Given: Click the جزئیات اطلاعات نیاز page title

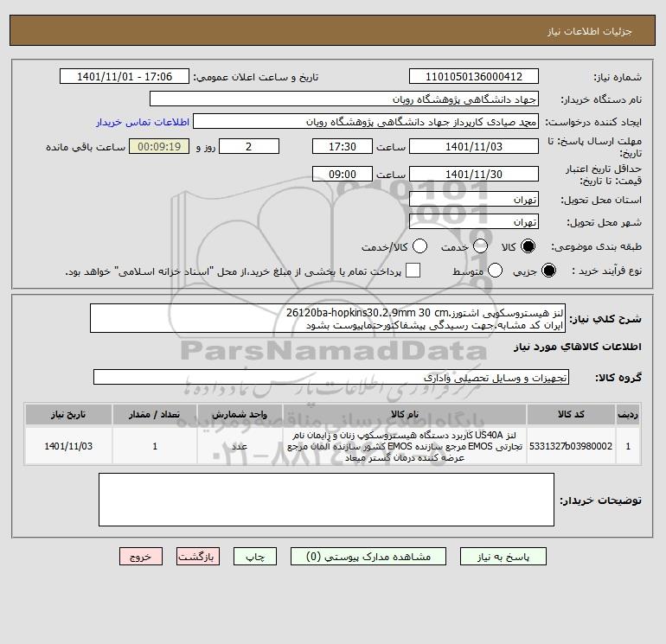Looking at the screenshot, I should pyautogui.click(x=590, y=31).
